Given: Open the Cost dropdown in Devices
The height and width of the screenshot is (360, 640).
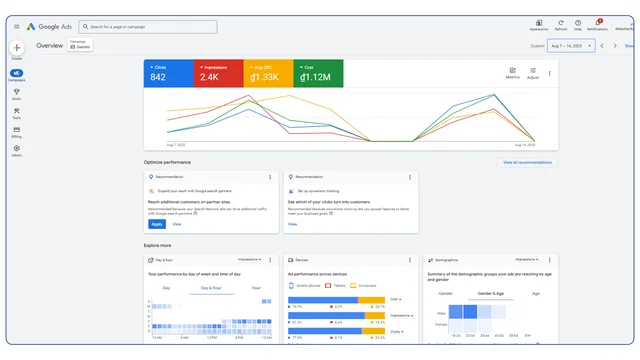Looking at the screenshot, I should click(396, 300).
